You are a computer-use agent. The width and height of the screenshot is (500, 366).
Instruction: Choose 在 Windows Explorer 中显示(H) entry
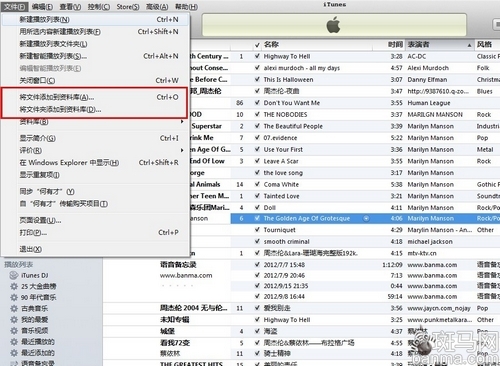[96, 163]
